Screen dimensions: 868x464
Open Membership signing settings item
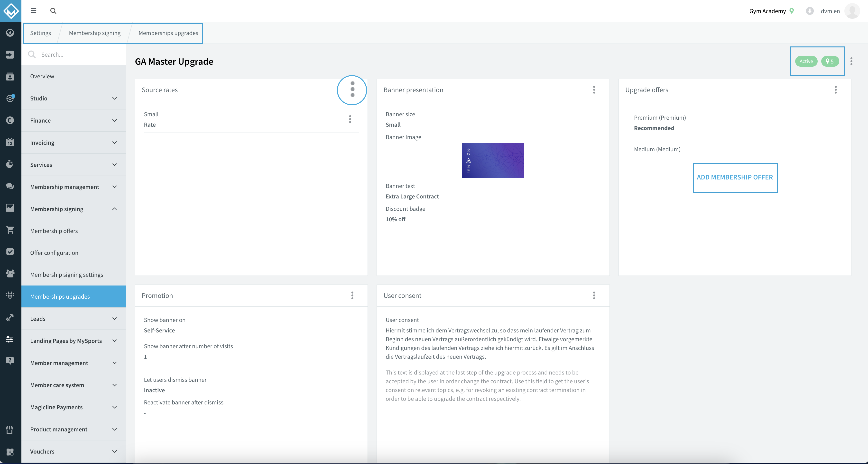[74, 274]
